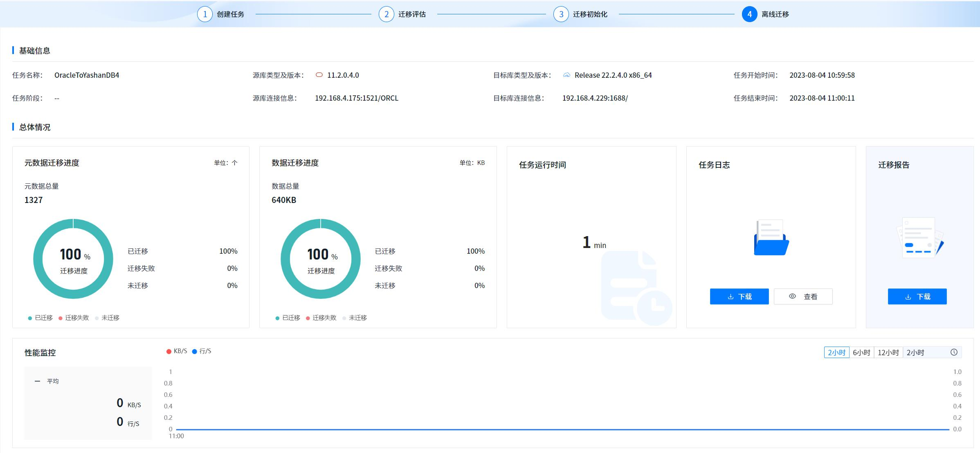Click the task log folder icon
Screen dimensions: 980x453
click(771, 238)
